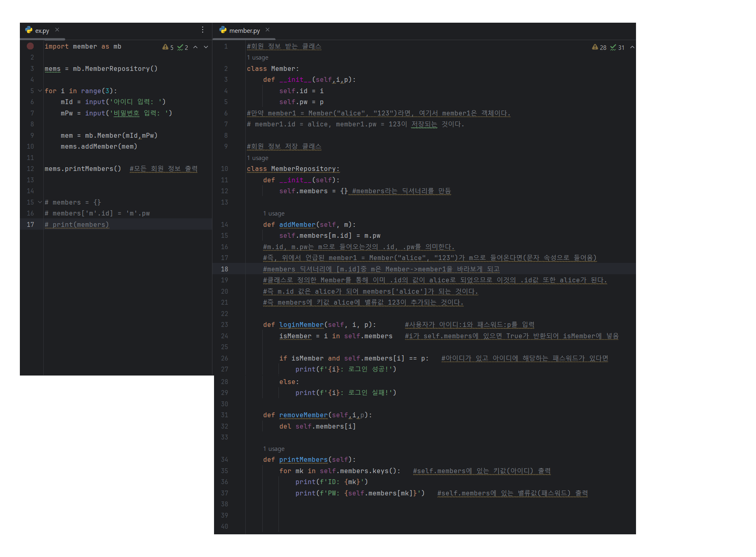Go to previous highlighted problem in ex.py
Screen dimensions: 756x557
click(x=195, y=47)
